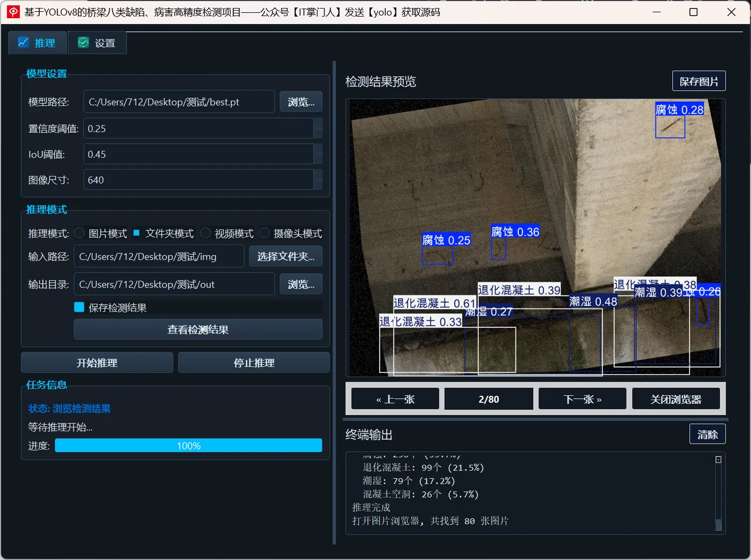The image size is (751, 560).
Task: Click the IoU阈值 value field
Action: (198, 154)
